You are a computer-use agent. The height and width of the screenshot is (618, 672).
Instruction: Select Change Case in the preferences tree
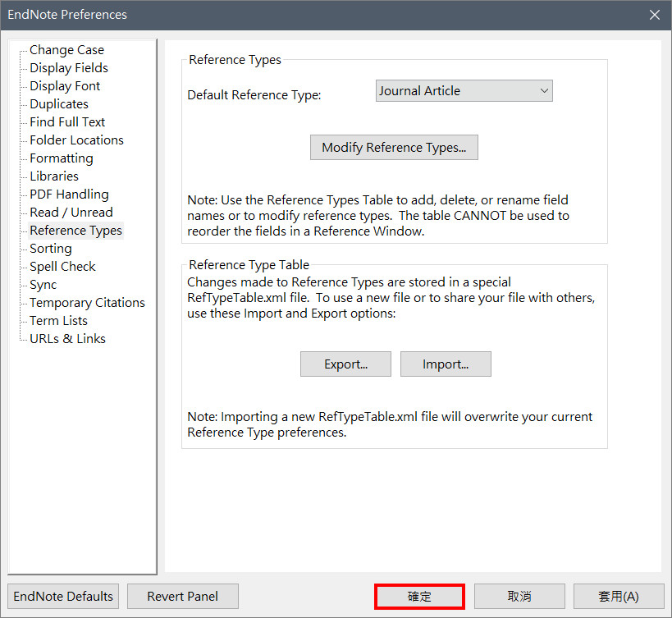66,50
